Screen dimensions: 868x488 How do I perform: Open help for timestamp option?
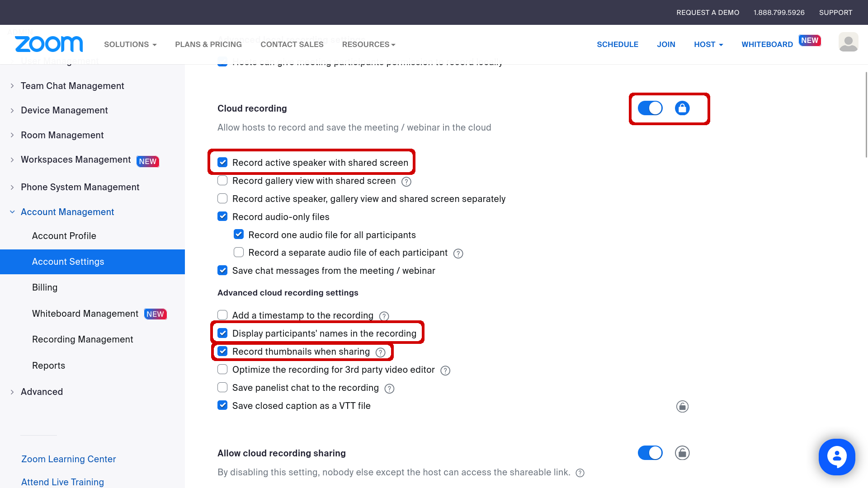click(x=384, y=316)
